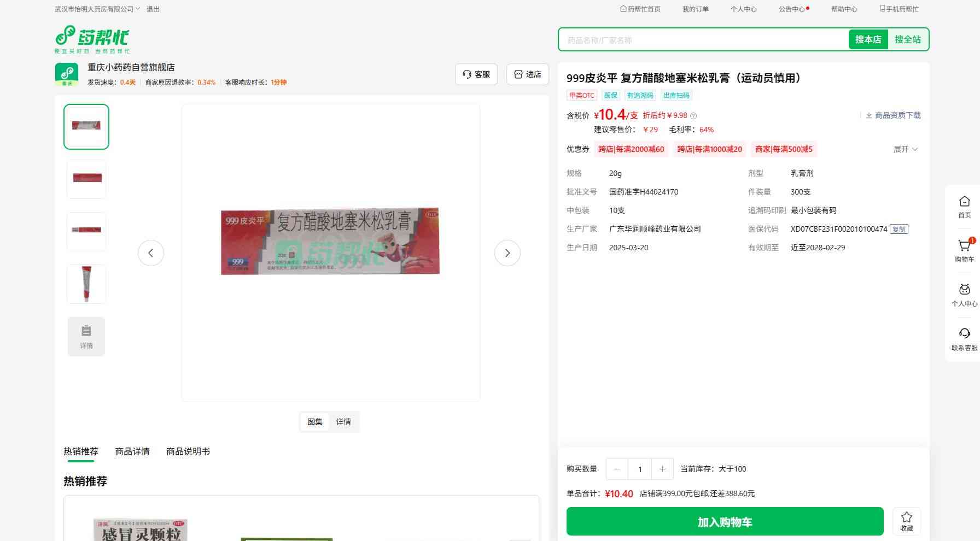Increase purchase quantity with plus button
This screenshot has width=980, height=541.
662,469
